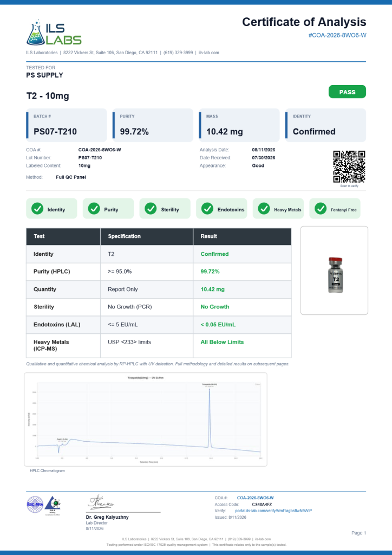Click the ILS Labs logo
Screen dimensions: 392x555
(x=54, y=33)
